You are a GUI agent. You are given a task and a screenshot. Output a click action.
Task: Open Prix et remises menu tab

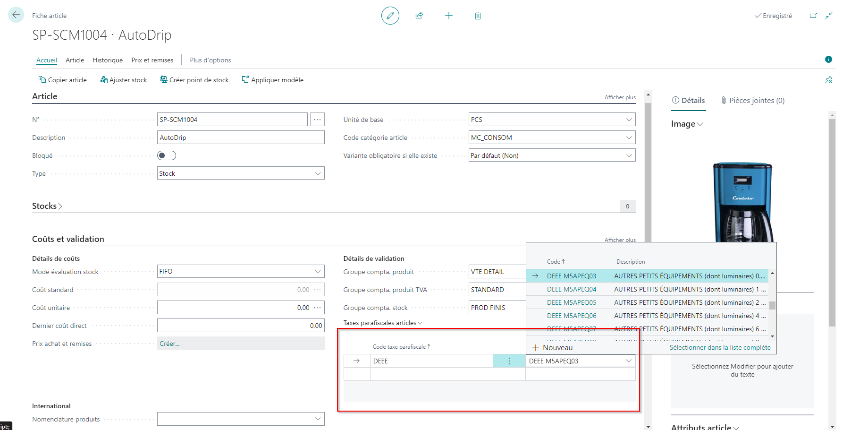[x=152, y=60]
